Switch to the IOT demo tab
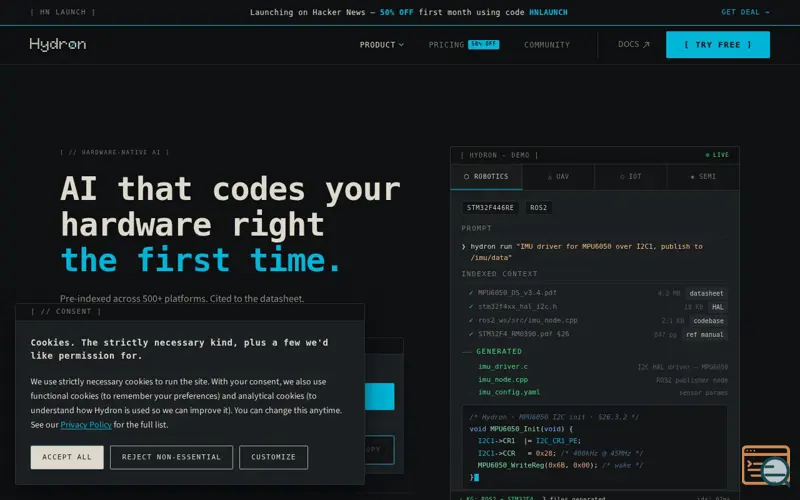The image size is (800, 500). point(631,177)
